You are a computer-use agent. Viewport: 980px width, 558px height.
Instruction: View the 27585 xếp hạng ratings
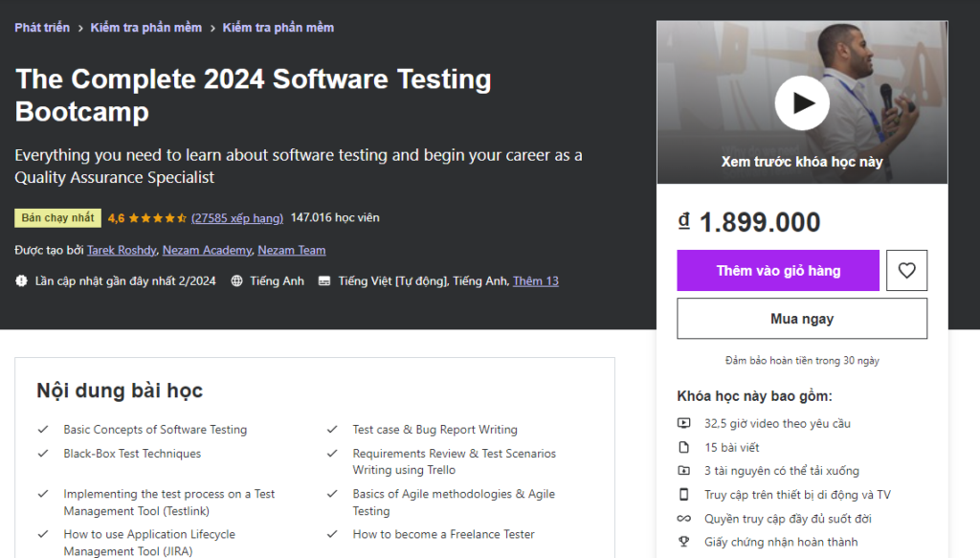click(x=237, y=218)
